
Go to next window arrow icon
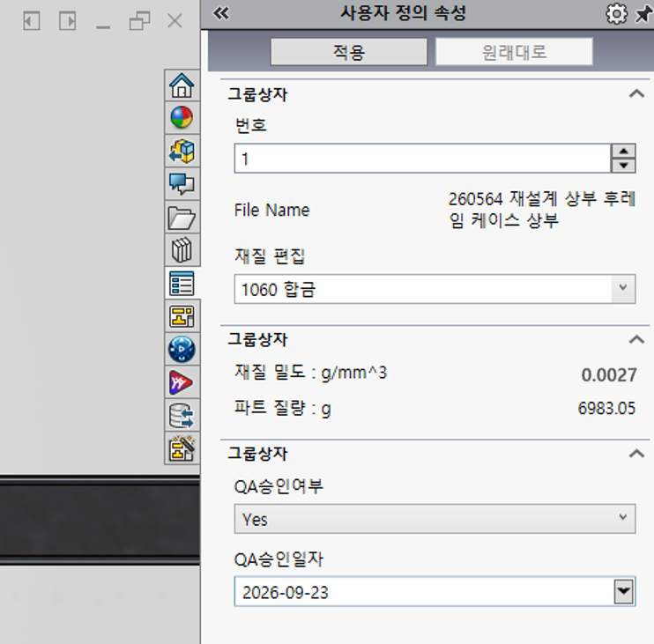click(x=68, y=21)
